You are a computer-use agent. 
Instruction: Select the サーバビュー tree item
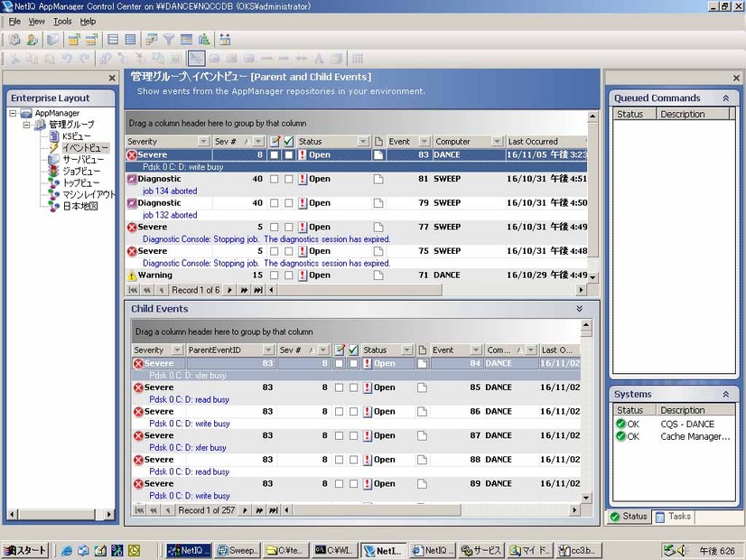pyautogui.click(x=83, y=159)
